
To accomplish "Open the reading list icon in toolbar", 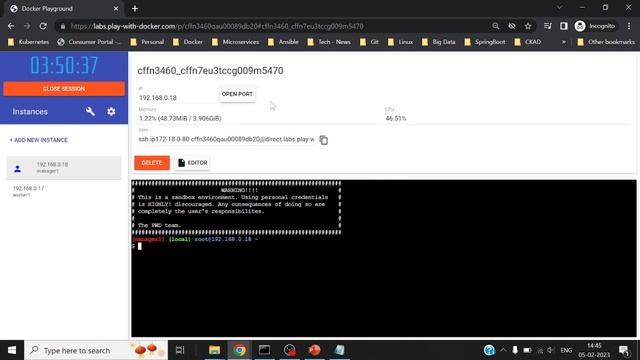I will click(x=548, y=26).
